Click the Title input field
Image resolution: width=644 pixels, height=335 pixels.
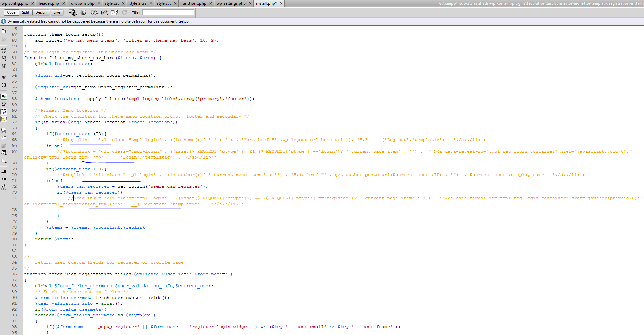point(168,12)
